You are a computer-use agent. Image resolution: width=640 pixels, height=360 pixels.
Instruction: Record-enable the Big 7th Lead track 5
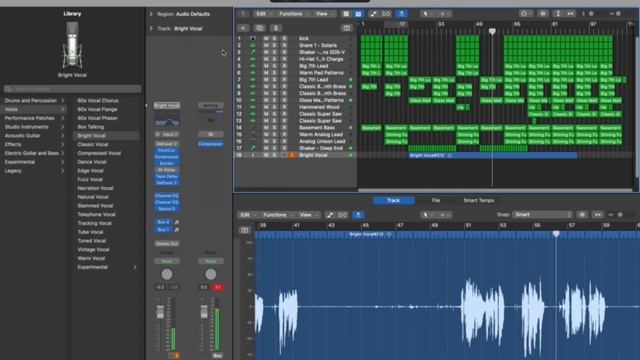pyautogui.click(x=284, y=66)
